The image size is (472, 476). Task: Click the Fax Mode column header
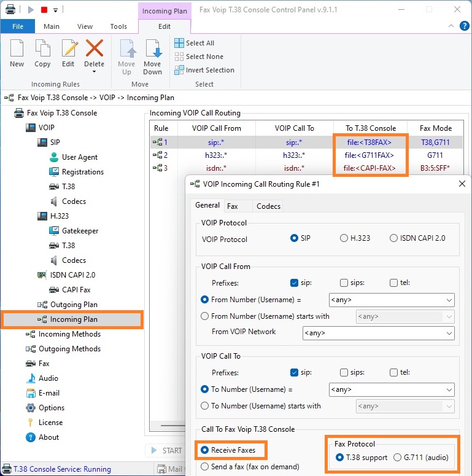[x=436, y=128]
